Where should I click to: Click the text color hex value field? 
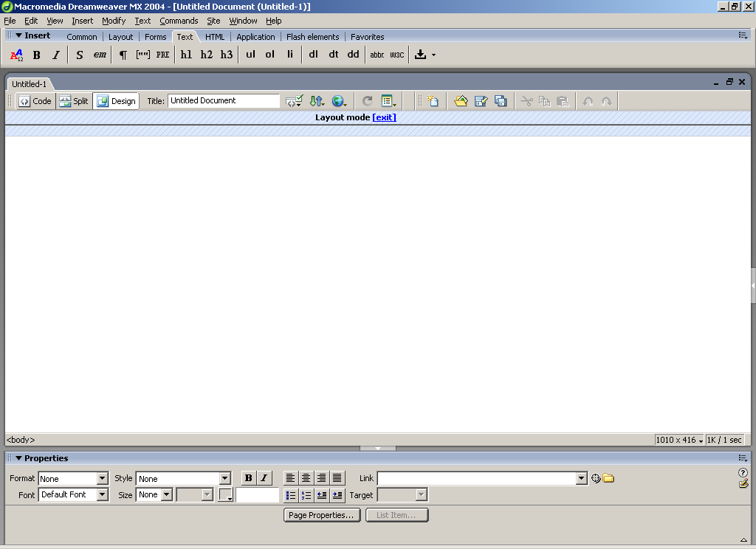258,495
